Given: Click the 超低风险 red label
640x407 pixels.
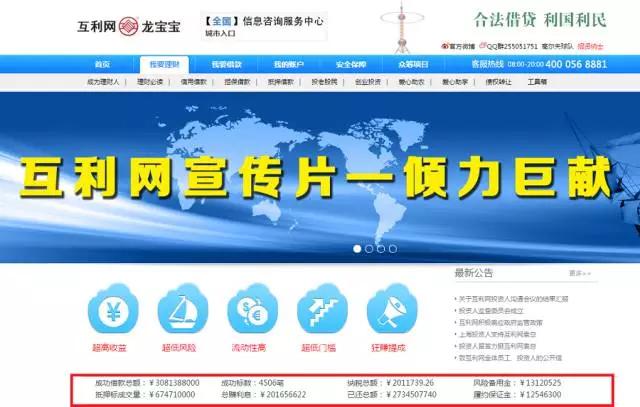Looking at the screenshot, I should pos(179,348).
